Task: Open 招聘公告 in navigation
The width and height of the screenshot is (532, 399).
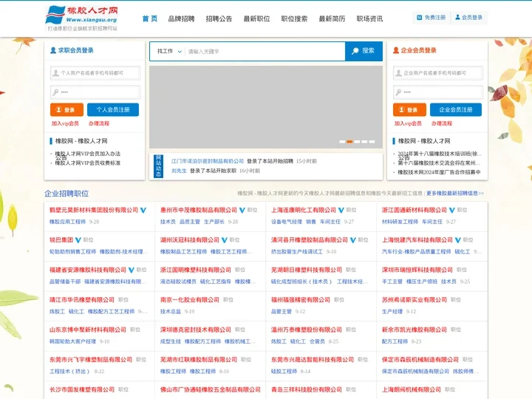Action: pyautogui.click(x=219, y=18)
